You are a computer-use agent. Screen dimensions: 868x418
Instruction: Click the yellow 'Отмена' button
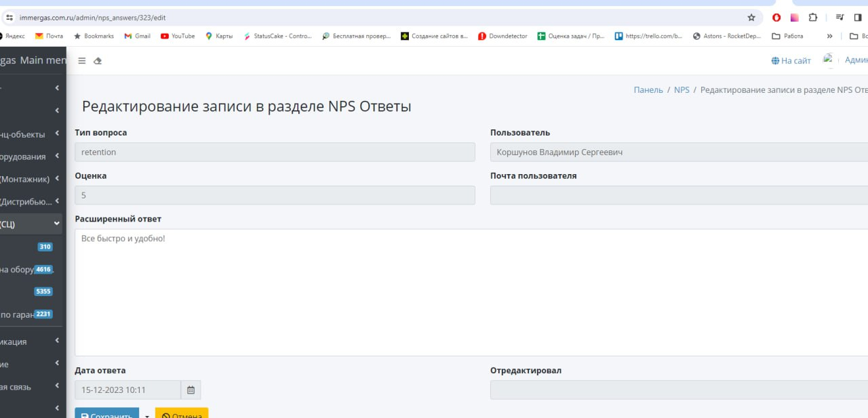(182, 413)
